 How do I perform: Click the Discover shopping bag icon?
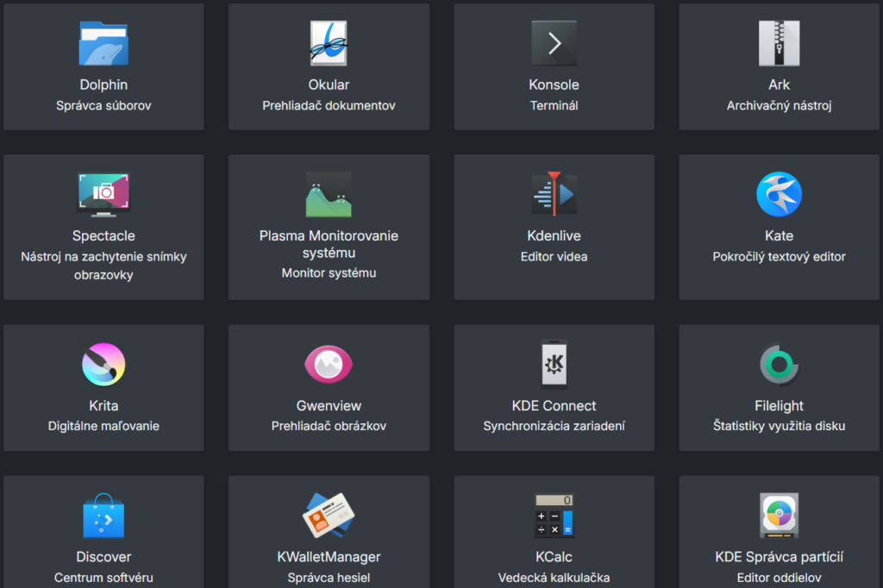(103, 516)
